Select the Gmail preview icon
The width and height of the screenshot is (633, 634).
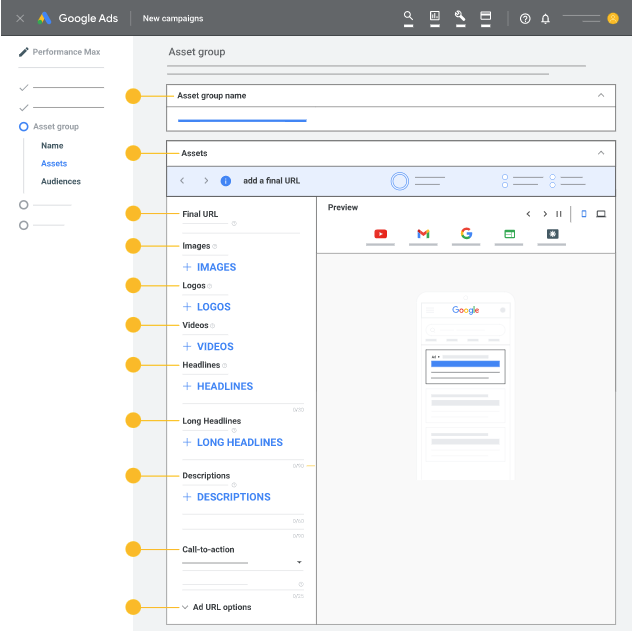coord(423,234)
